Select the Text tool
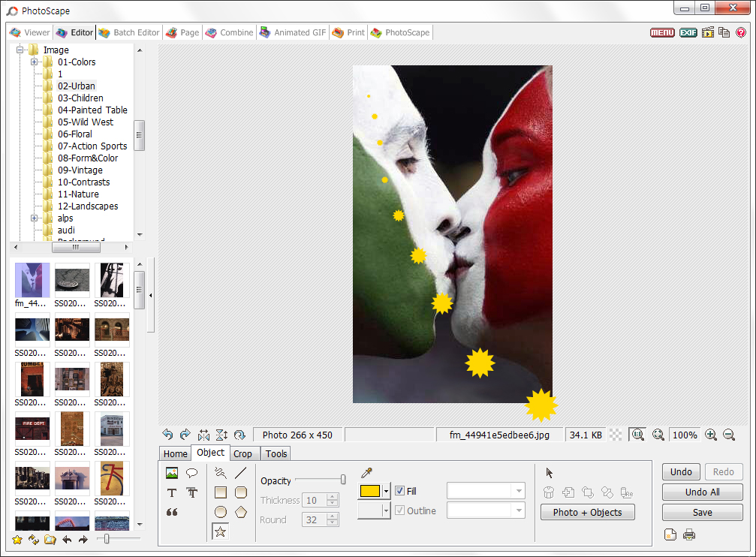 pyautogui.click(x=172, y=492)
